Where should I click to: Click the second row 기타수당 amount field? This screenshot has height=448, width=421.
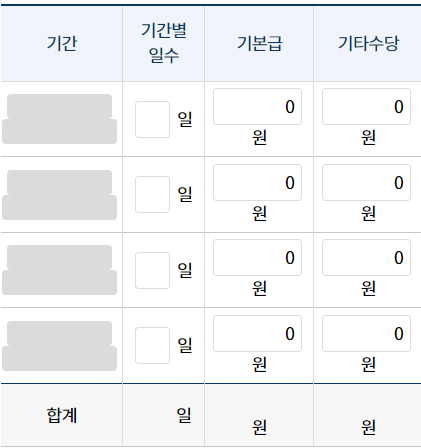(366, 182)
